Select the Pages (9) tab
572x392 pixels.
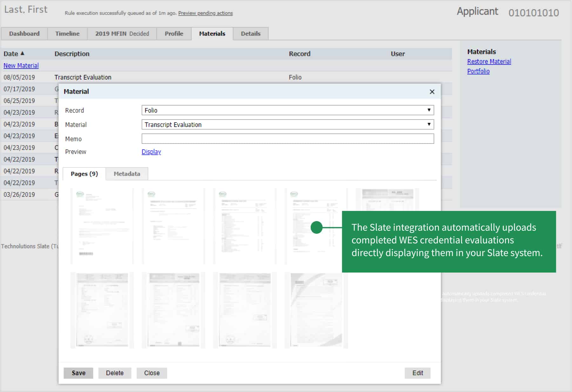pyautogui.click(x=84, y=174)
